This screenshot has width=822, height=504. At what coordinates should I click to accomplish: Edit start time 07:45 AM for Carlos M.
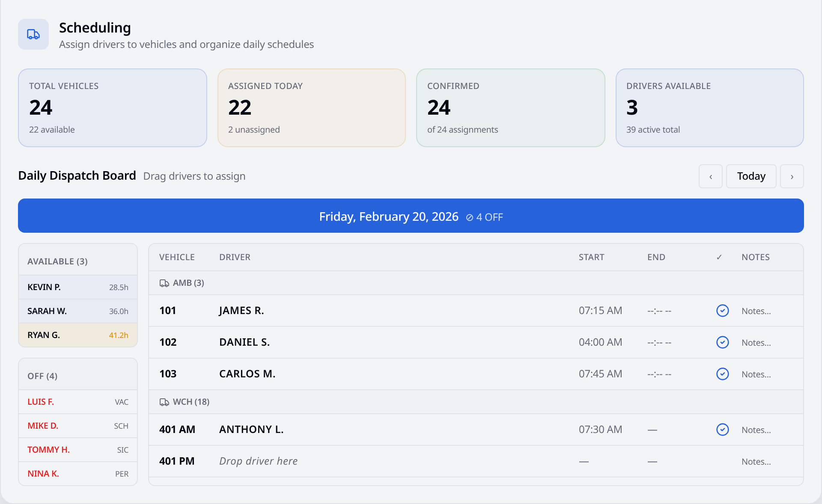(x=601, y=374)
